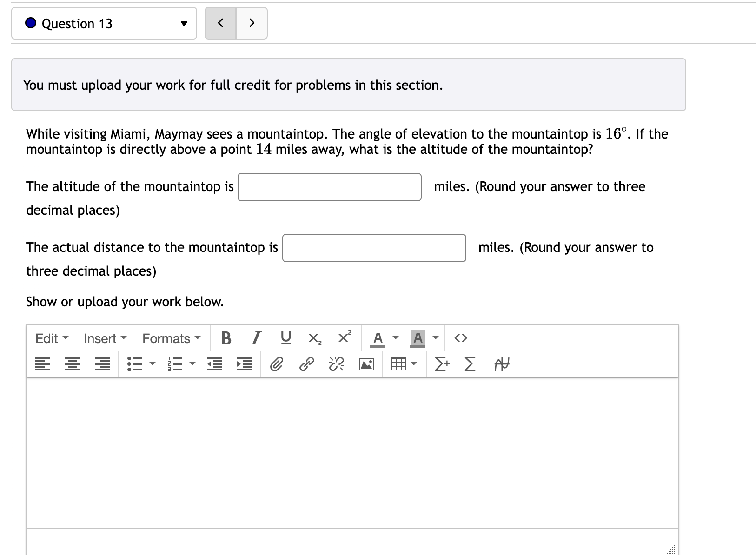Open the insert image tool
The height and width of the screenshot is (555, 756).
pyautogui.click(x=366, y=364)
